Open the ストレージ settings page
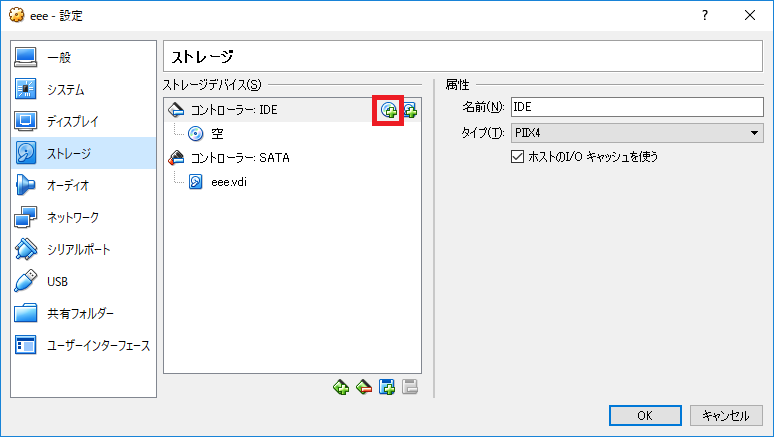 coord(83,153)
